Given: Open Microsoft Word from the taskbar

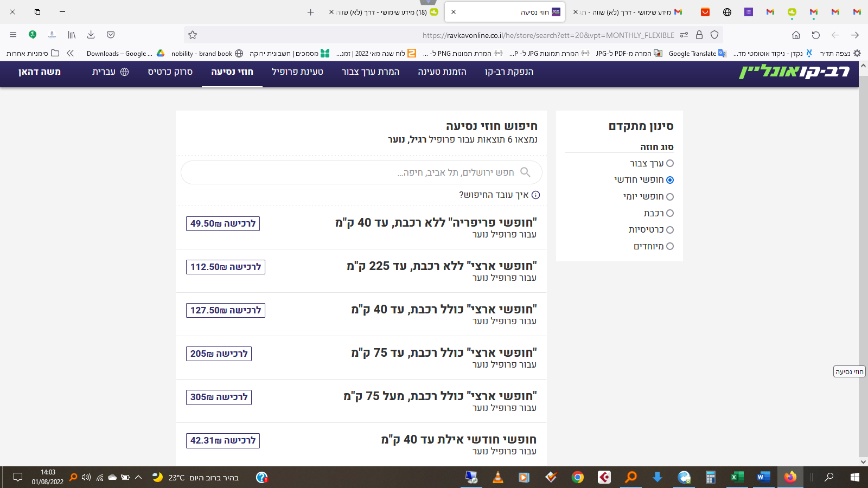Looking at the screenshot, I should point(763,477).
